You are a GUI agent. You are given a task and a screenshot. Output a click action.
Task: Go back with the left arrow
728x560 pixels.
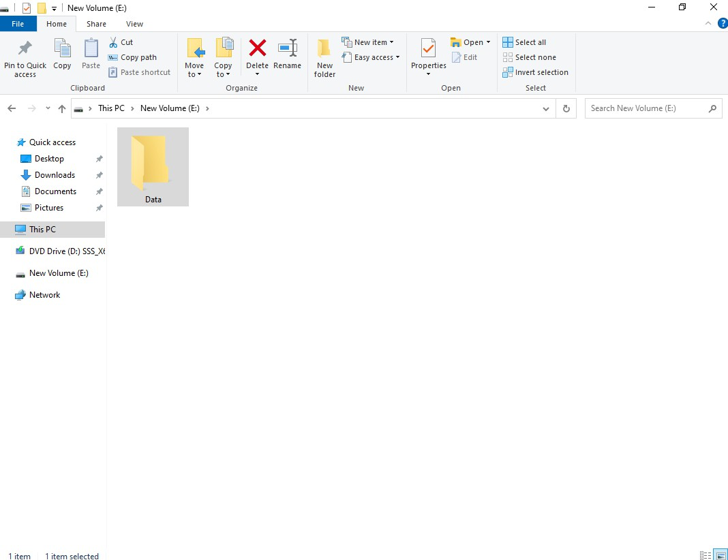12,108
